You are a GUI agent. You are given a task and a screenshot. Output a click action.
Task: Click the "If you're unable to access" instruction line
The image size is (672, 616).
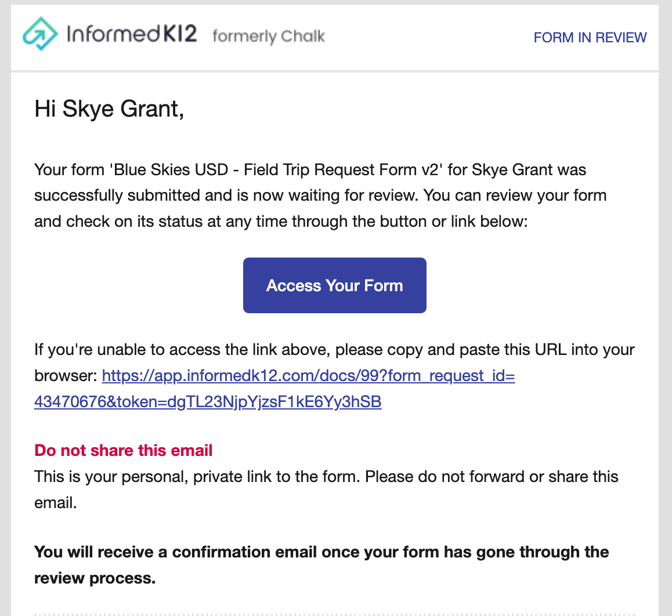tap(334, 350)
